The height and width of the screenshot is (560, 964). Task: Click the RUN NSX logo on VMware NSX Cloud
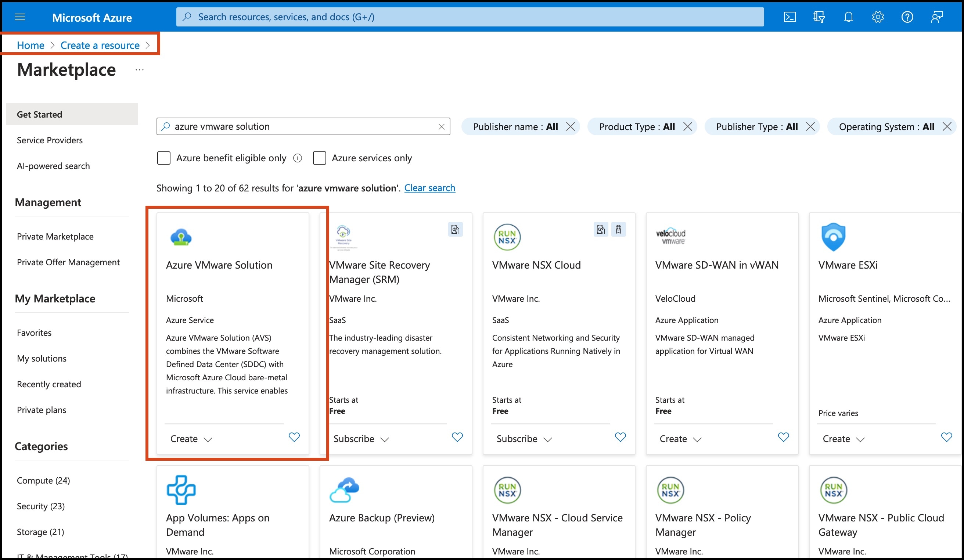[x=507, y=237]
